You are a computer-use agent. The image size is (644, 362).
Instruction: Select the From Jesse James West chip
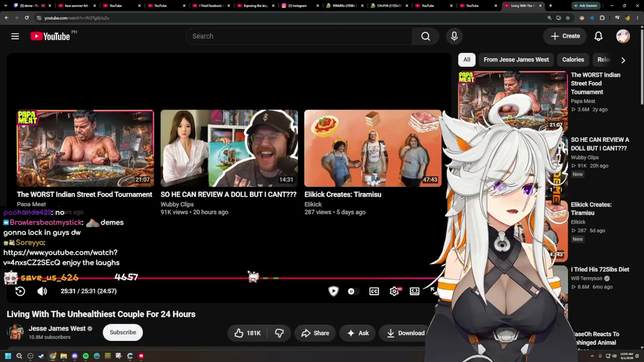(516, 59)
